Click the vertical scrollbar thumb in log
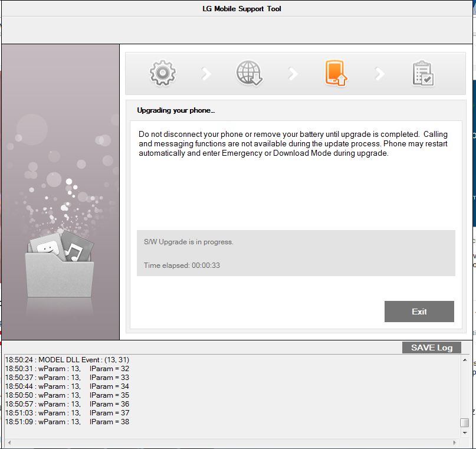This screenshot has height=449, width=476. point(465,422)
